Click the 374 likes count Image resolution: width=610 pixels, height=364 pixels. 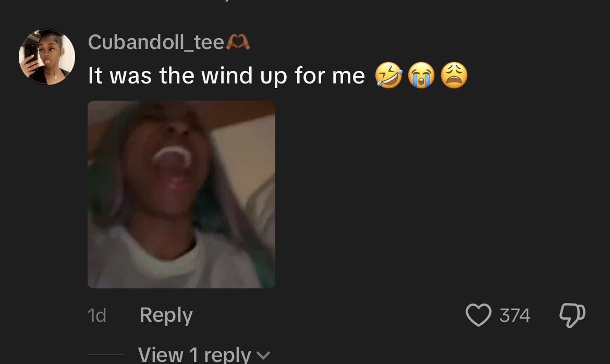point(515,315)
